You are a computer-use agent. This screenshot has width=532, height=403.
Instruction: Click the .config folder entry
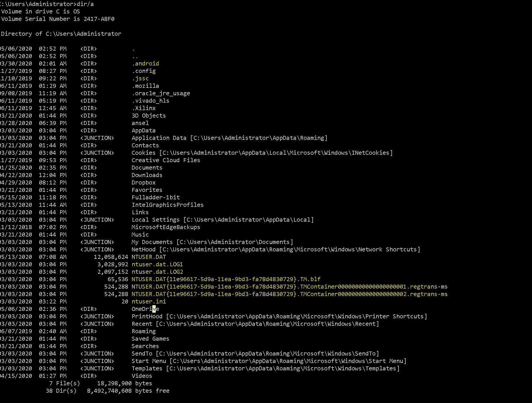[143, 71]
